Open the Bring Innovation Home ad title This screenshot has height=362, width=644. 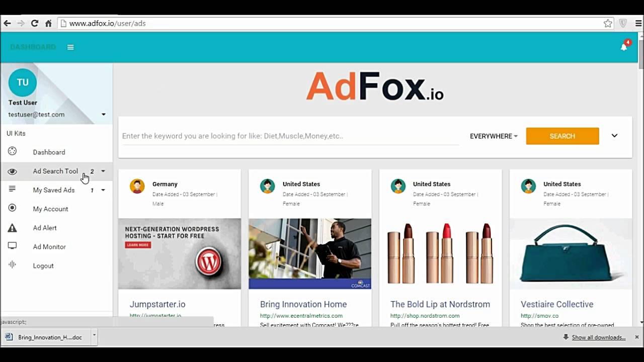pos(303,304)
